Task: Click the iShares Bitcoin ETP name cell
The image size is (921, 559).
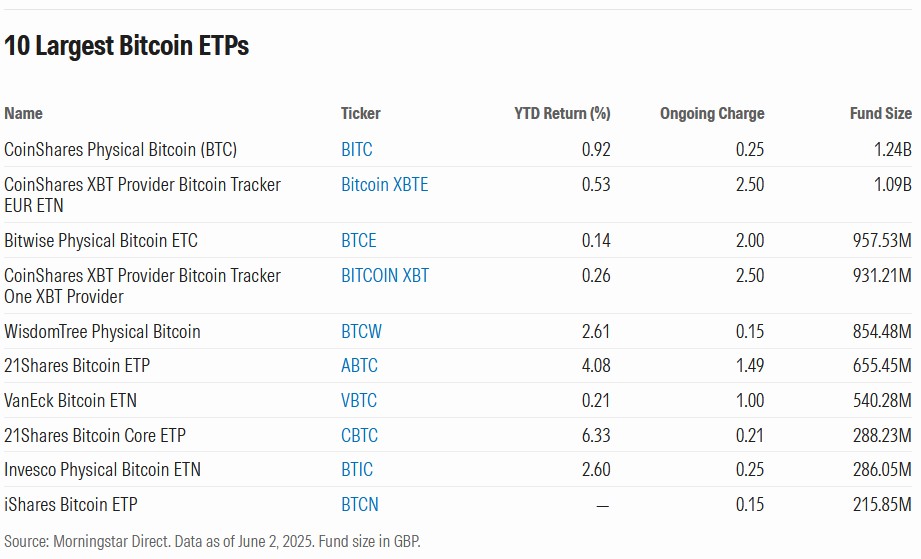Action: coord(71,505)
